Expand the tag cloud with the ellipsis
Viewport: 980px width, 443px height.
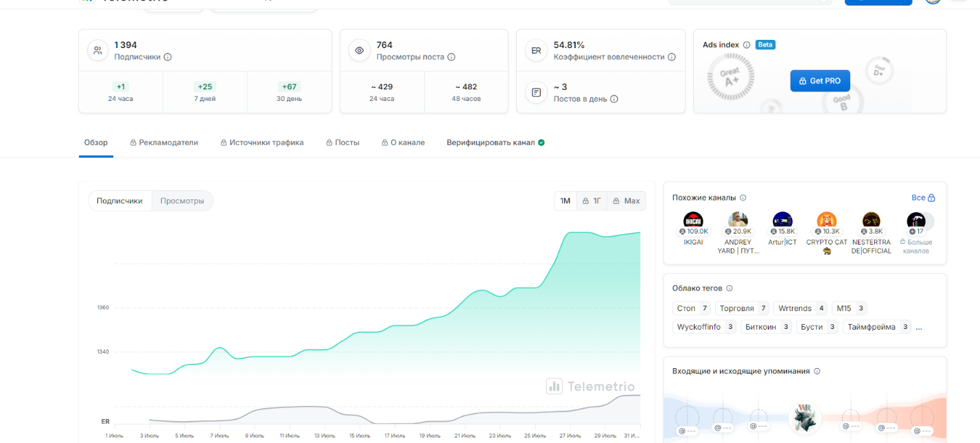pos(919,327)
